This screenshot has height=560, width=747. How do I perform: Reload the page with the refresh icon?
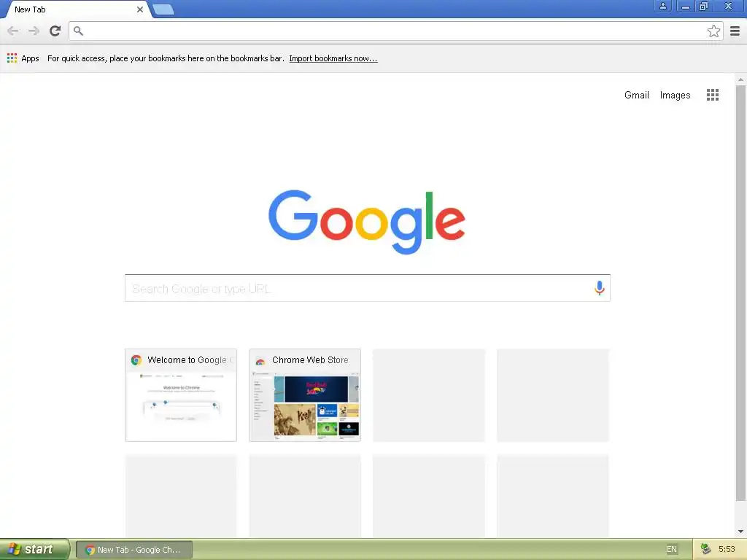[55, 31]
